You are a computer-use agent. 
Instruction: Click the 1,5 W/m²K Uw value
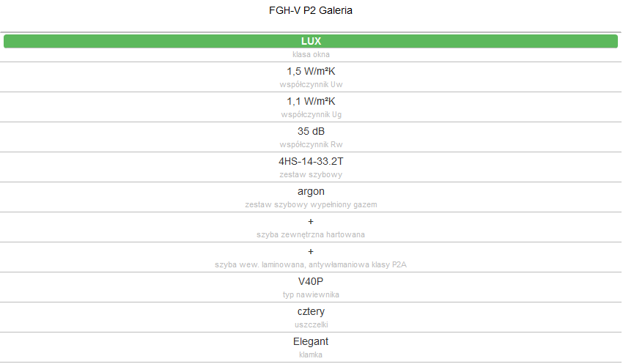311,72
